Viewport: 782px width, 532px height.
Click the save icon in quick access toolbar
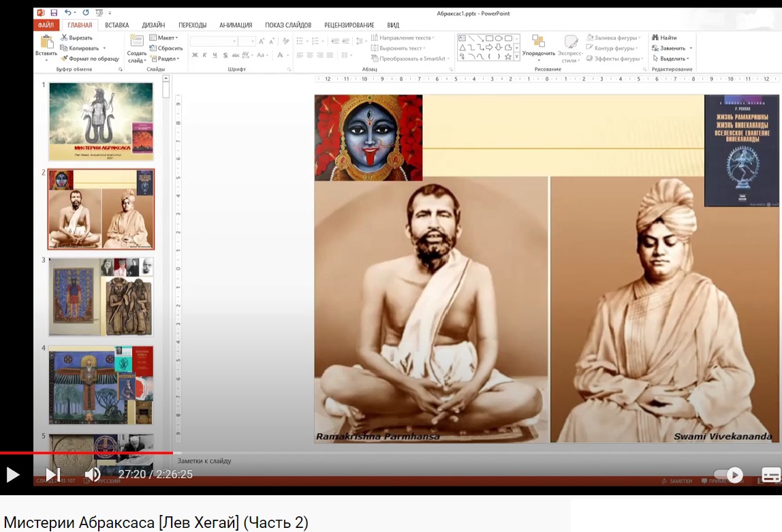click(54, 13)
